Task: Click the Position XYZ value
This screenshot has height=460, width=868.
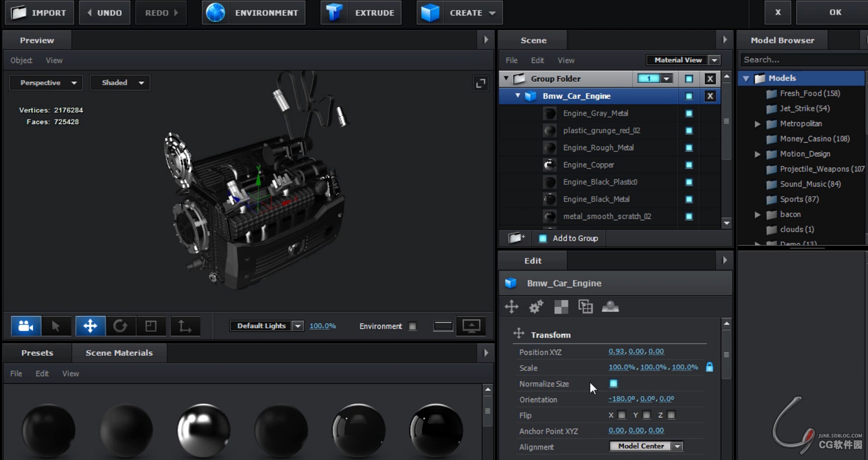Action: pos(636,352)
